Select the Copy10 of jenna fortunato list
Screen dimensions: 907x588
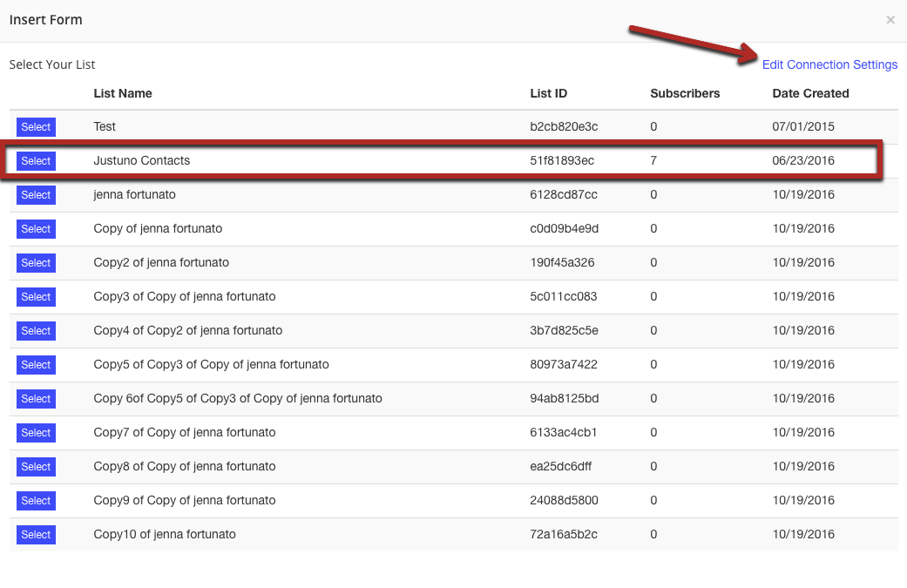pos(35,534)
